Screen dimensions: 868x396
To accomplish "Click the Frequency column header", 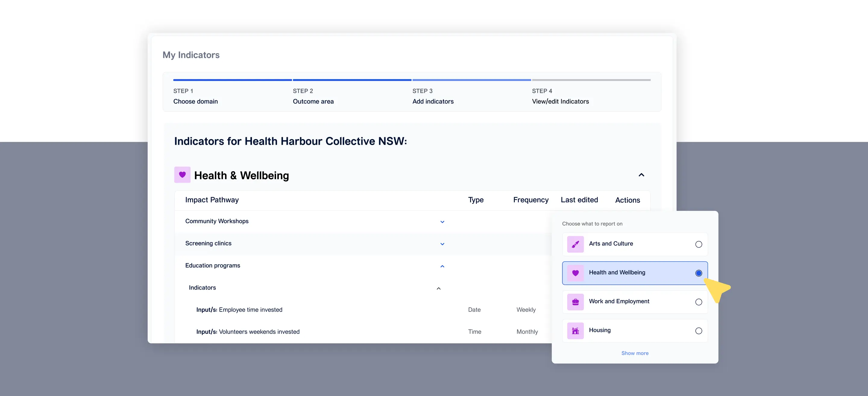I will point(531,200).
